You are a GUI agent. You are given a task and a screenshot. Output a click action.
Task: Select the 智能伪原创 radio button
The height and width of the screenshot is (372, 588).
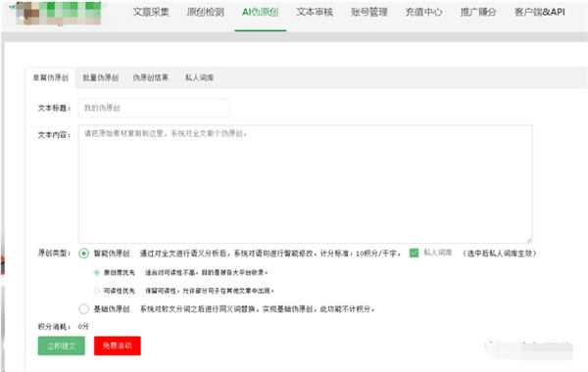83,254
